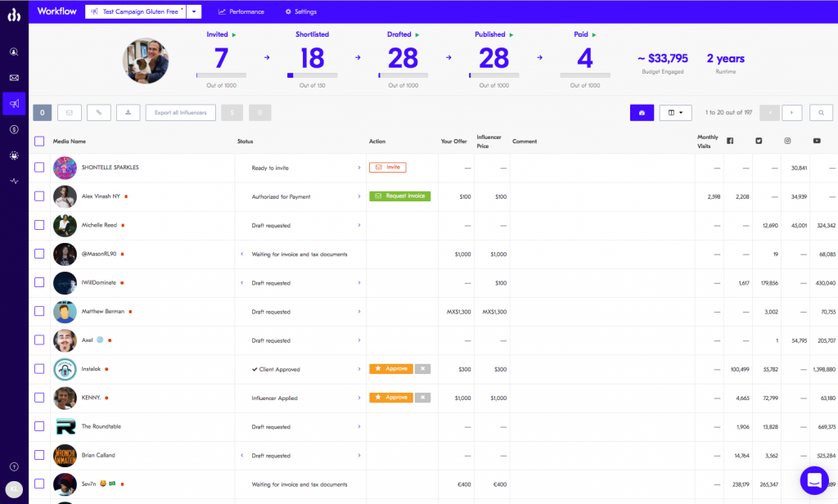This screenshot has width=838, height=504.
Task: Click the link icon toolbar button
Action: pyautogui.click(x=99, y=113)
